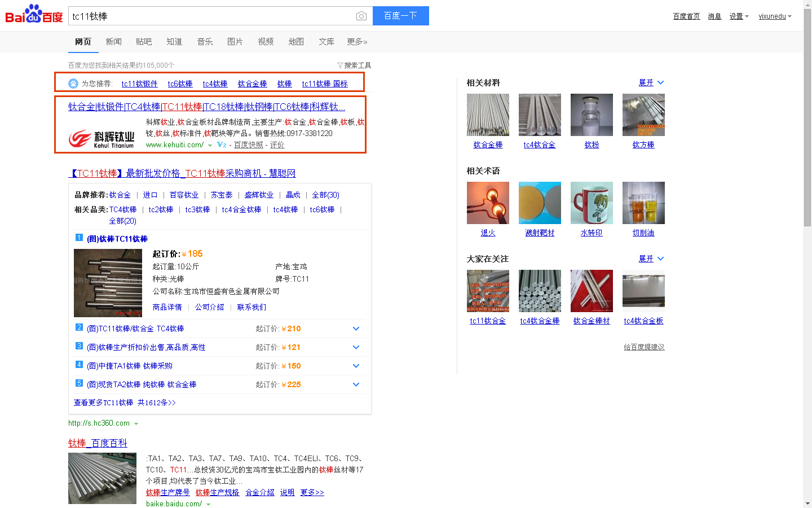
Task: Click the 全部(30) brands link
Action: pos(325,195)
